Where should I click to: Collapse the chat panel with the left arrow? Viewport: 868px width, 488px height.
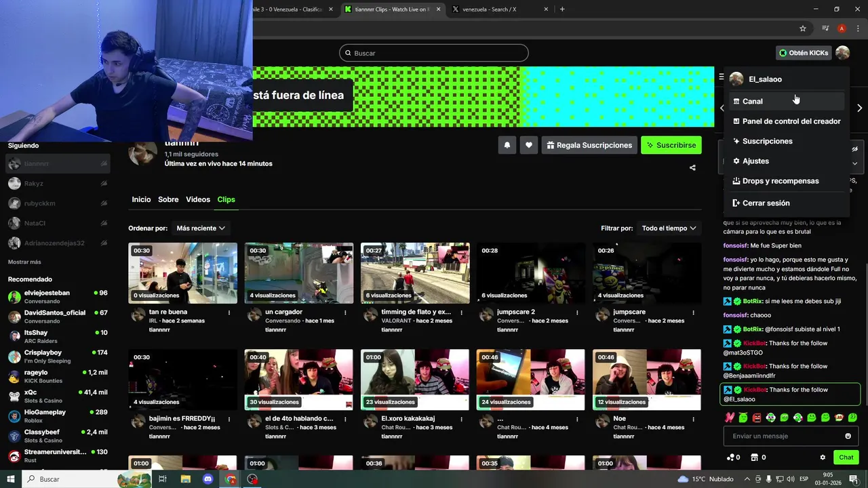click(x=722, y=108)
